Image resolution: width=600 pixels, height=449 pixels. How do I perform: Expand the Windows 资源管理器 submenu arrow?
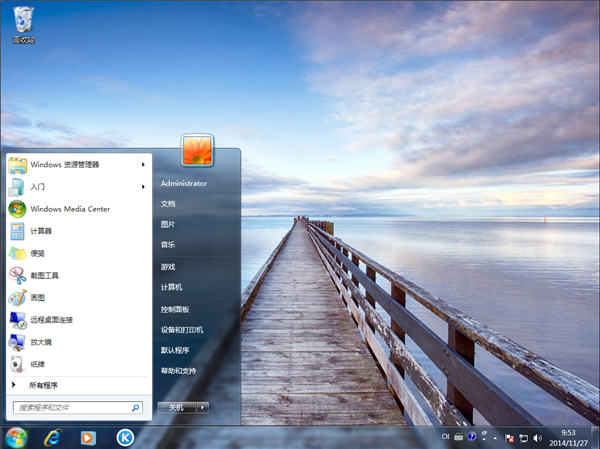pos(144,165)
